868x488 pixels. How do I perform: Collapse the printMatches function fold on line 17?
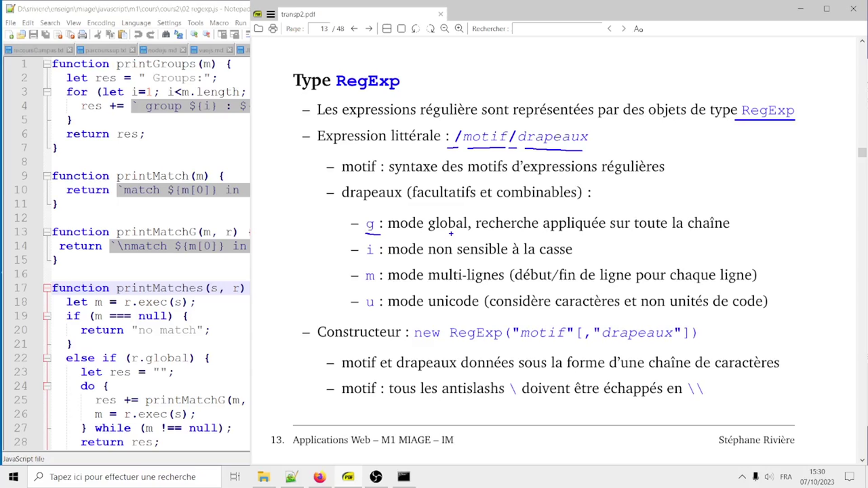click(x=47, y=288)
